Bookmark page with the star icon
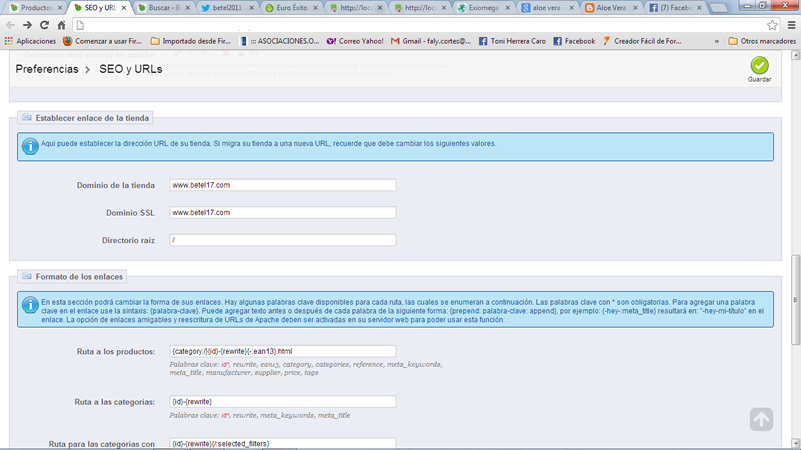 click(772, 25)
